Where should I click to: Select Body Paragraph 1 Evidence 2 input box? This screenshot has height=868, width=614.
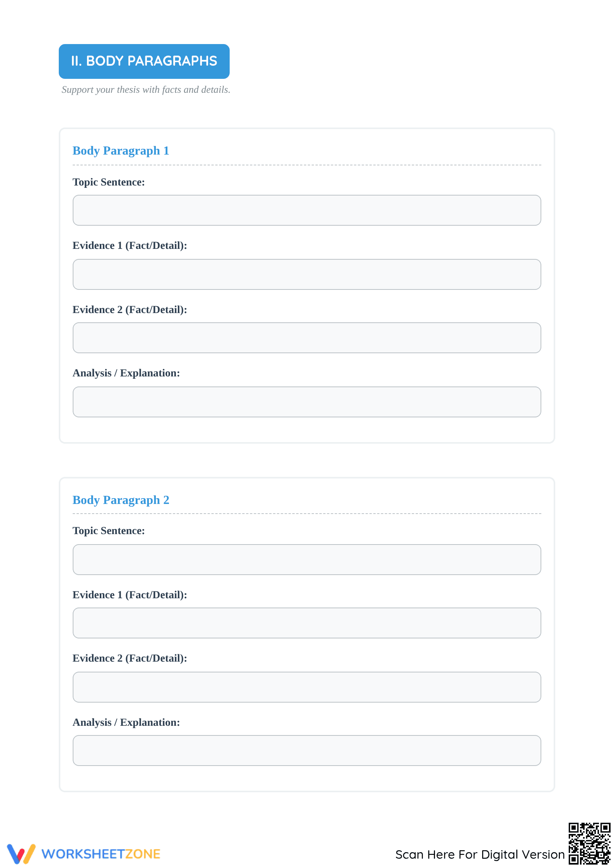[307, 338]
